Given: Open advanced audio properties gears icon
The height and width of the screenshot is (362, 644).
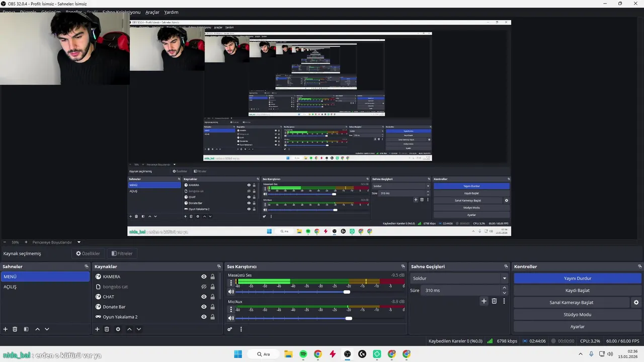Looking at the screenshot, I should pyautogui.click(x=230, y=329).
